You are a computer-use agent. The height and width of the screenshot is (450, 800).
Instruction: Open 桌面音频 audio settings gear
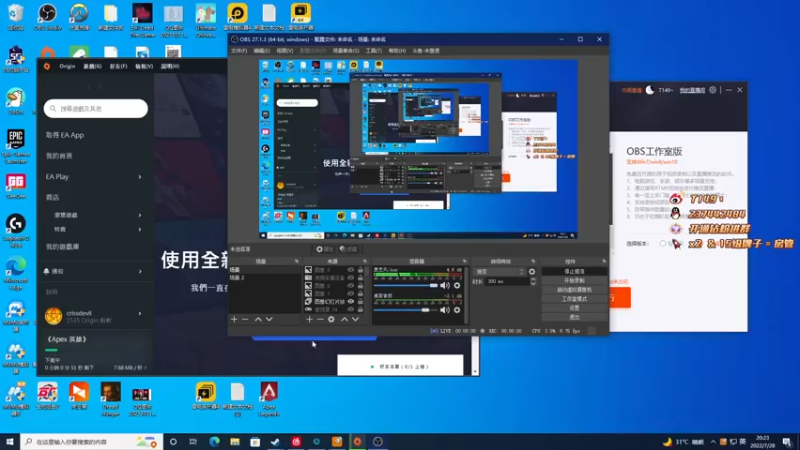coord(457,310)
